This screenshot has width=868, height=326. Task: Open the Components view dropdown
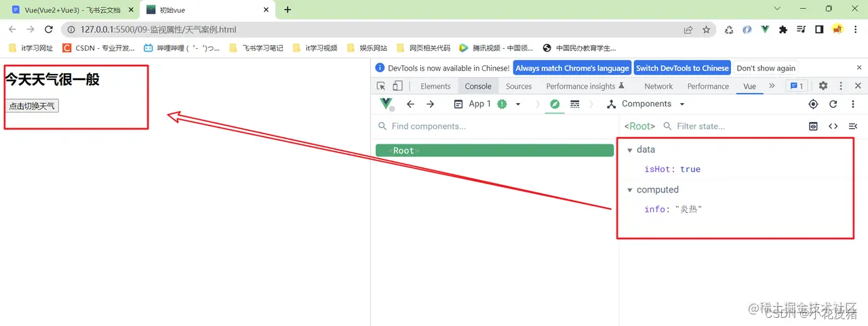coord(646,104)
